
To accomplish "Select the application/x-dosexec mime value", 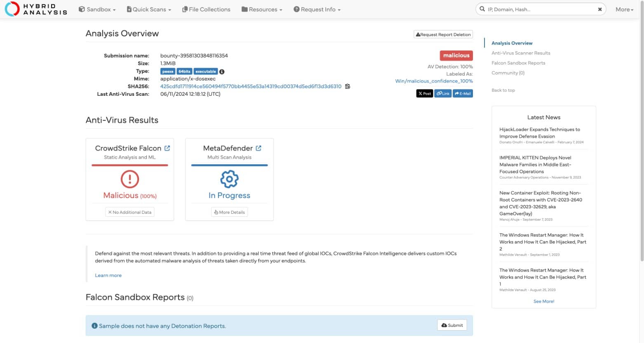I will tap(188, 78).
